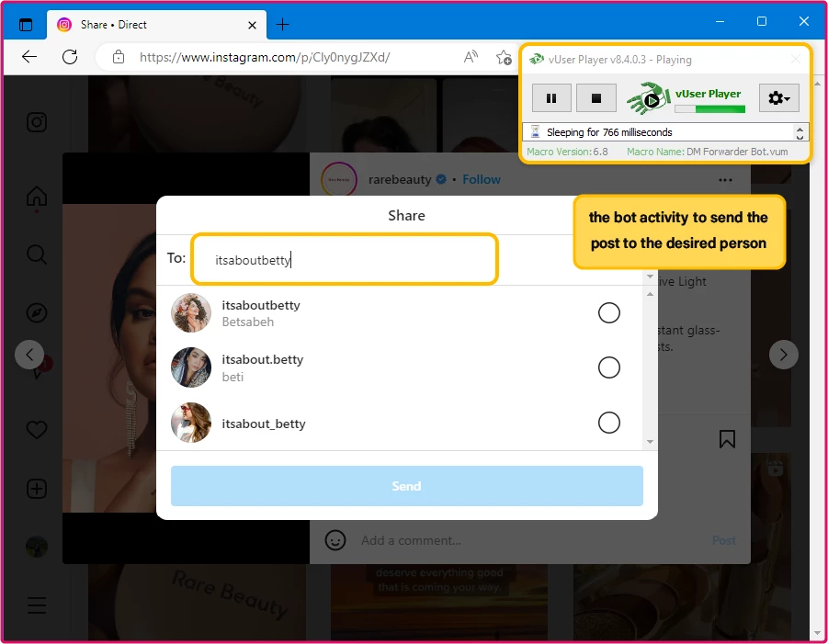Click the vUser Player green progress bar
The width and height of the screenshot is (828, 644).
pyautogui.click(x=709, y=109)
